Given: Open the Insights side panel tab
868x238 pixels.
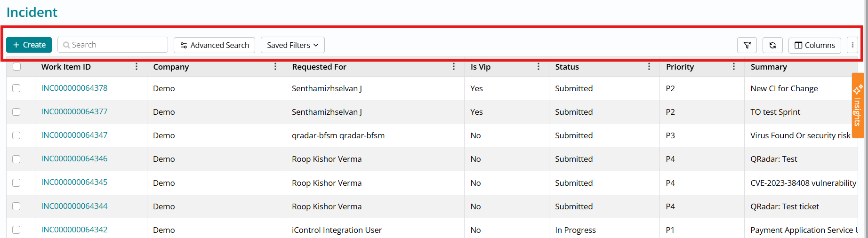Looking at the screenshot, I should coord(858,105).
